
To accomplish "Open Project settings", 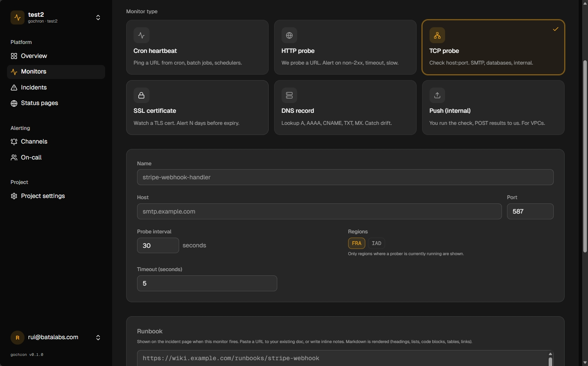I will click(x=56, y=196).
